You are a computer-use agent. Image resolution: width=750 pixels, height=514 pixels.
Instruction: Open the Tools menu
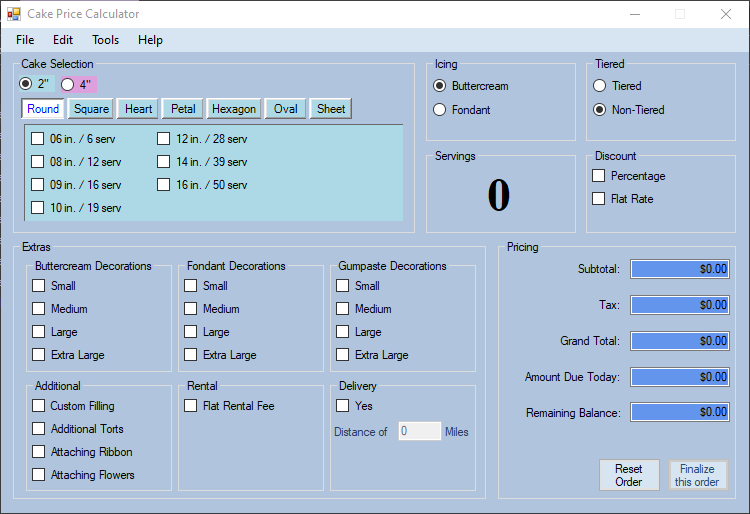pos(105,40)
